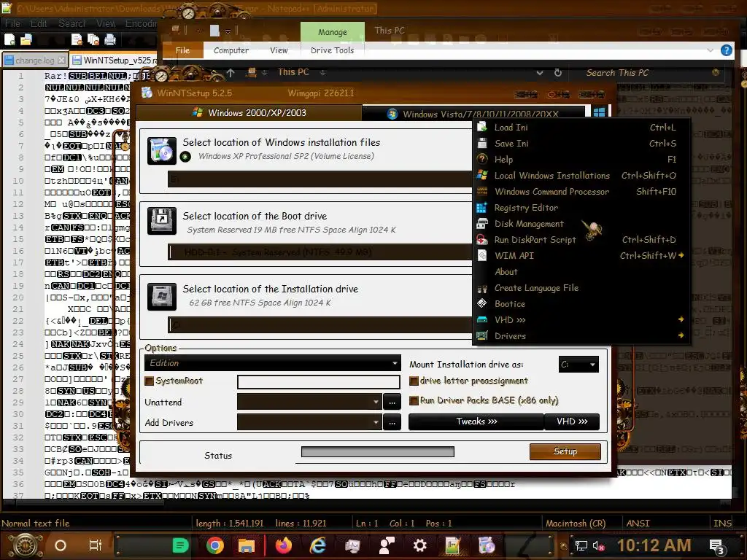Open File Explorer from the taskbar
This screenshot has width=747, height=560.
[x=247, y=545]
